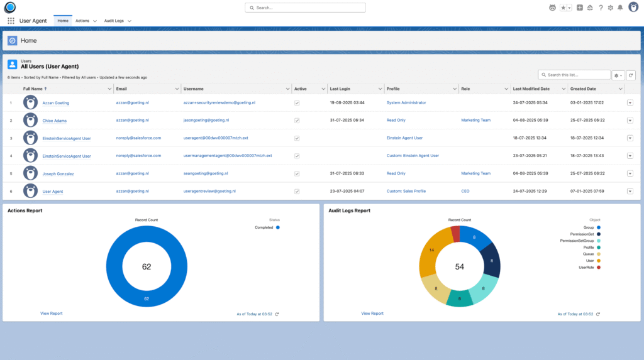Screen dimensions: 644x360
Task: Refresh the users list
Action: click(631, 75)
